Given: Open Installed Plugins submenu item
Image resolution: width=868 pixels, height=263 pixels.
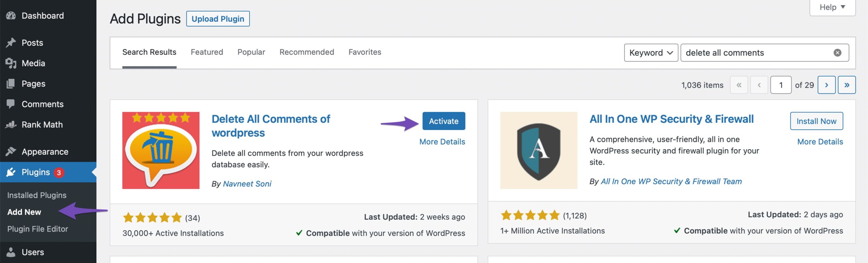Looking at the screenshot, I should (x=37, y=195).
